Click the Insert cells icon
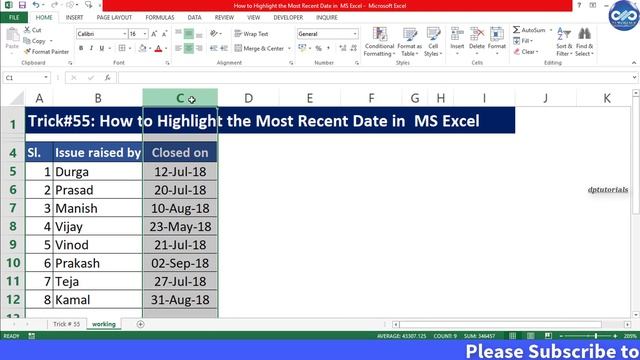 click(x=457, y=33)
